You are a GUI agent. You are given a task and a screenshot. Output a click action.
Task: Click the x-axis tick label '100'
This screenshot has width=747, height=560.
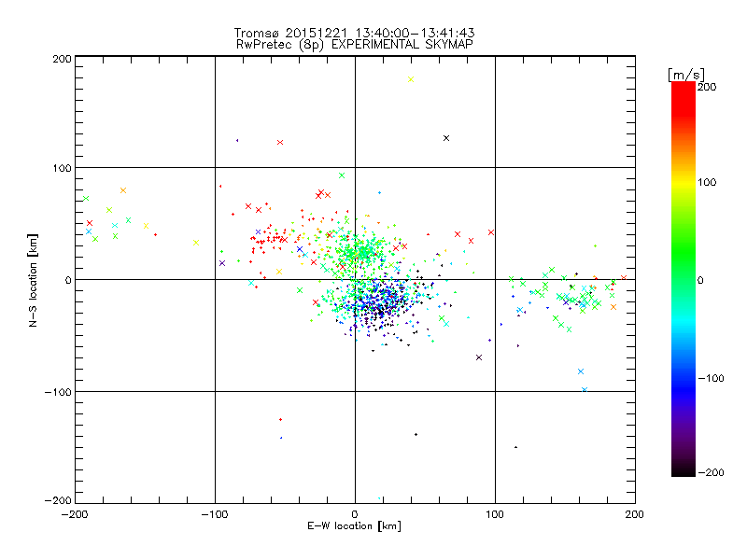[495, 514]
